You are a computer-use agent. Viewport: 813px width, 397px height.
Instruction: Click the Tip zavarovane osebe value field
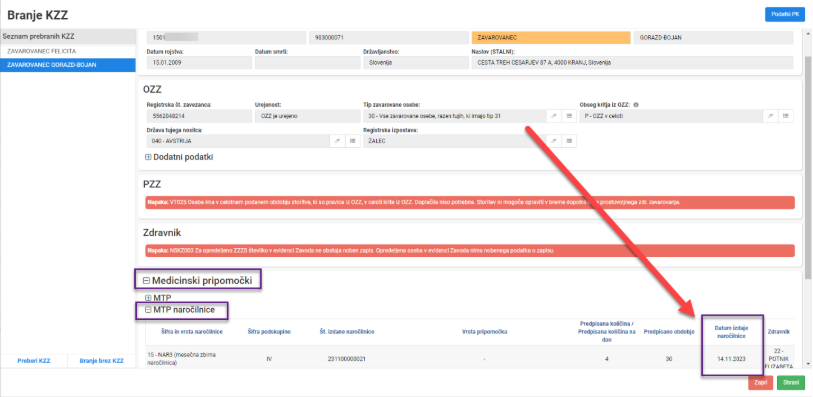[455, 116]
